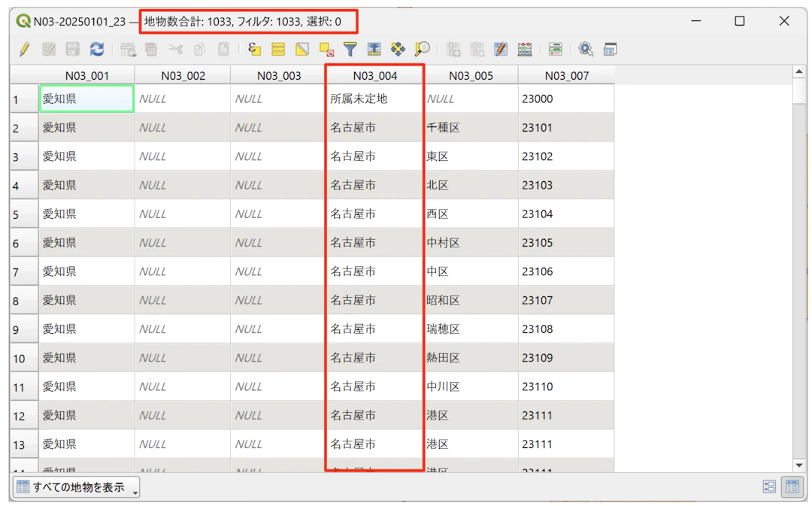Switch to table view at bottom right
The width and height of the screenshot is (812, 506).
(792, 486)
